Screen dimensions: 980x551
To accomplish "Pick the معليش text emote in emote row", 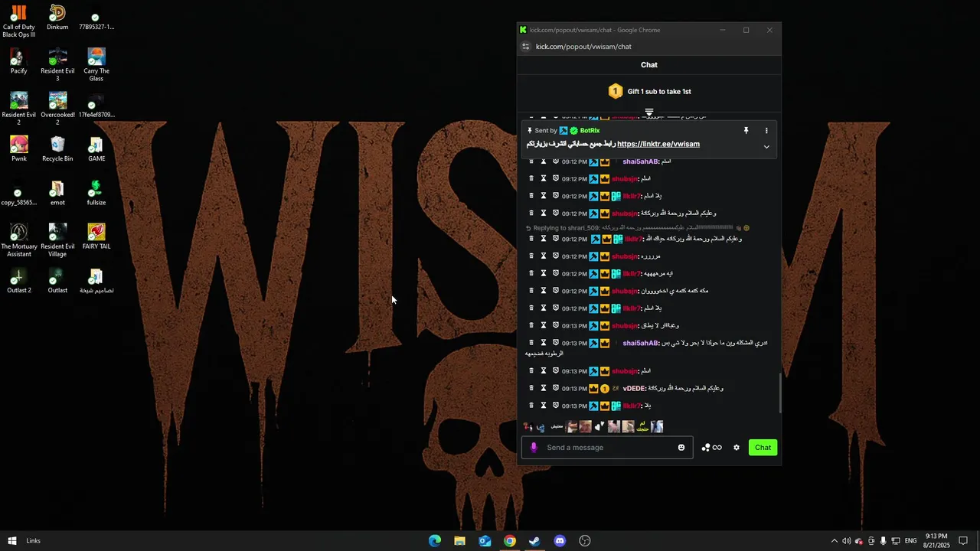I will pos(557,426).
